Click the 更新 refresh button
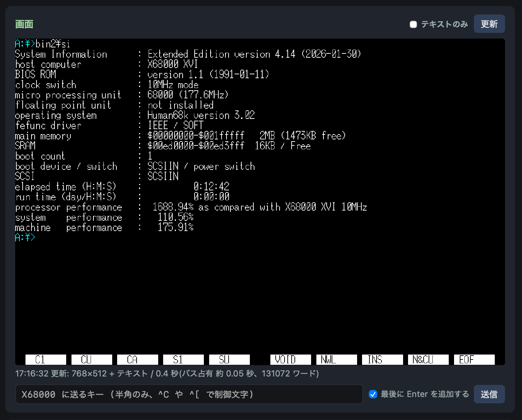Image resolution: width=522 pixels, height=420 pixels. coord(489,24)
